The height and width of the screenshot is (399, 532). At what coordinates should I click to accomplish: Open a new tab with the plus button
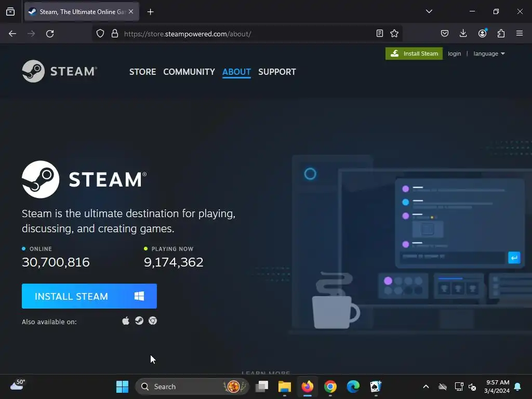151,12
